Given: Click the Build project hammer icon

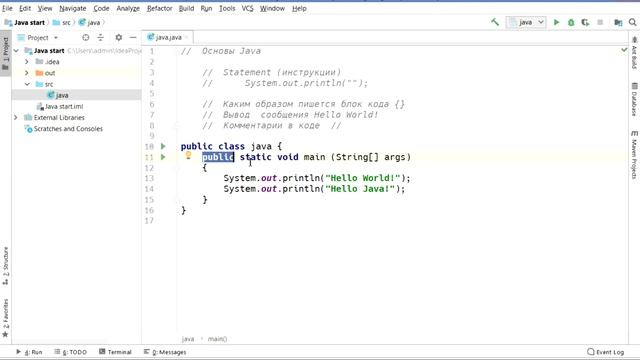Looking at the screenshot, I should (495, 22).
